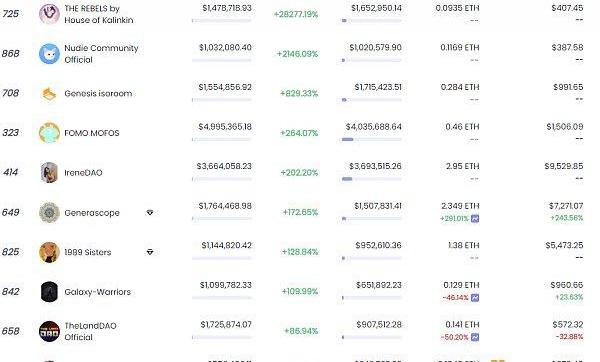The width and height of the screenshot is (600, 362).
Task: Click THE REBELS by House of Kalinkin avatar
Action: (49, 14)
